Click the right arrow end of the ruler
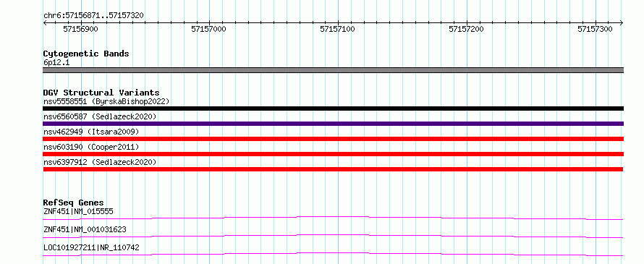 pos(622,22)
